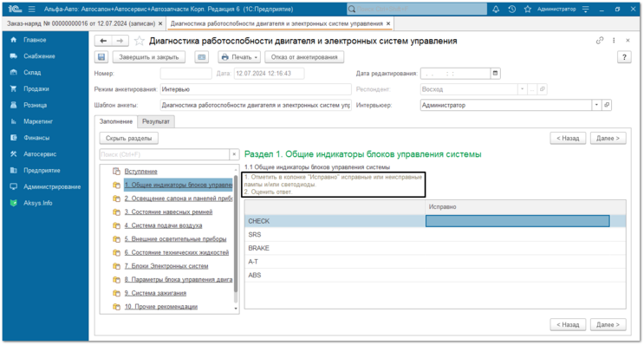
Task: Open section 10. Прочие рекомендации
Action: coord(161,307)
